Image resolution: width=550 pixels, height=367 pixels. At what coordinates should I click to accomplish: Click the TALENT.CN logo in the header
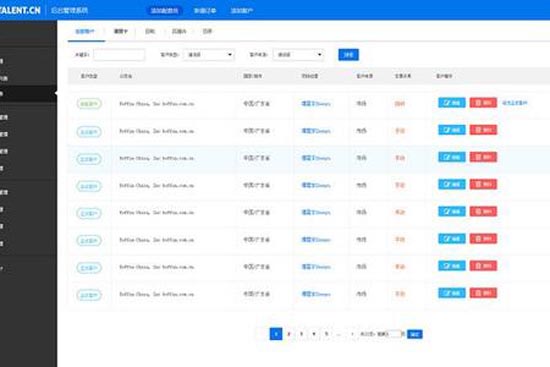coord(20,10)
